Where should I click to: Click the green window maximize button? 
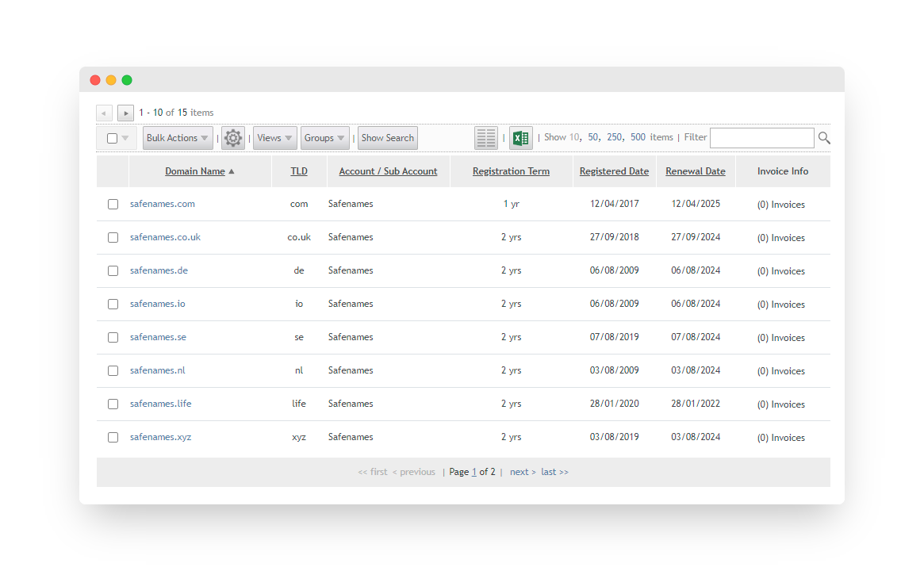[127, 80]
